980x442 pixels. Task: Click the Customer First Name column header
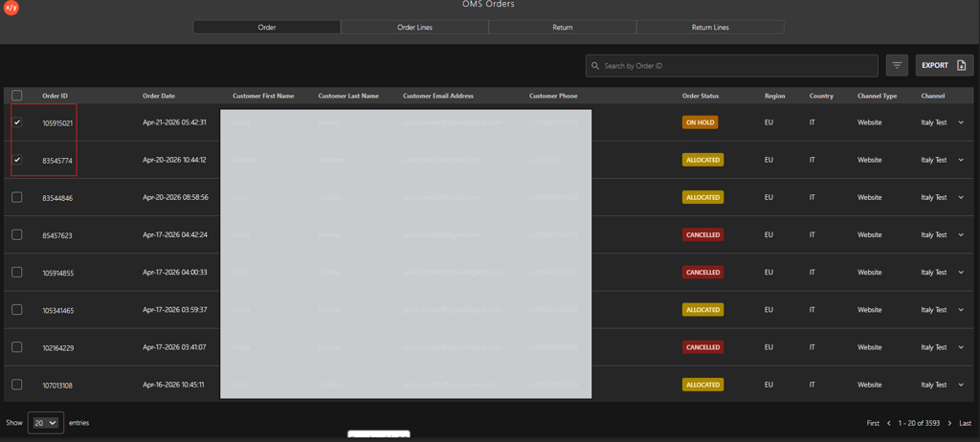263,96
